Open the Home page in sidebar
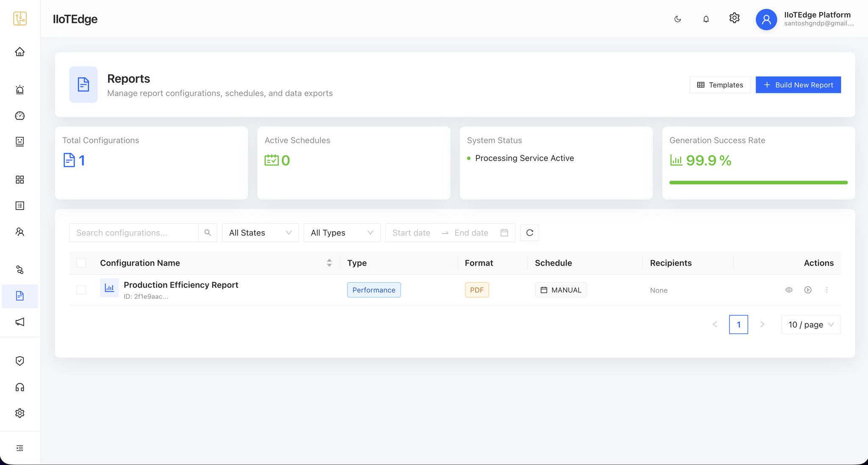This screenshot has width=868, height=465. 19,52
